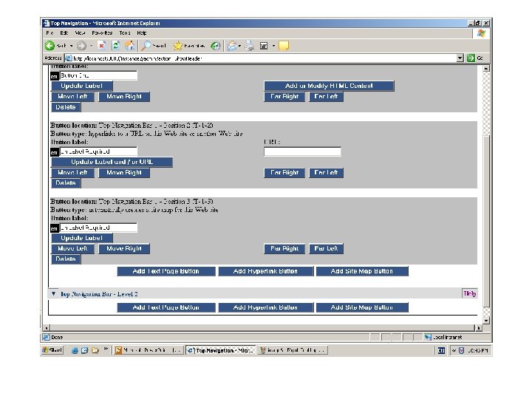The width and height of the screenshot is (532, 399).
Task: Open Back button history dropdown arrow
Action: (71, 46)
